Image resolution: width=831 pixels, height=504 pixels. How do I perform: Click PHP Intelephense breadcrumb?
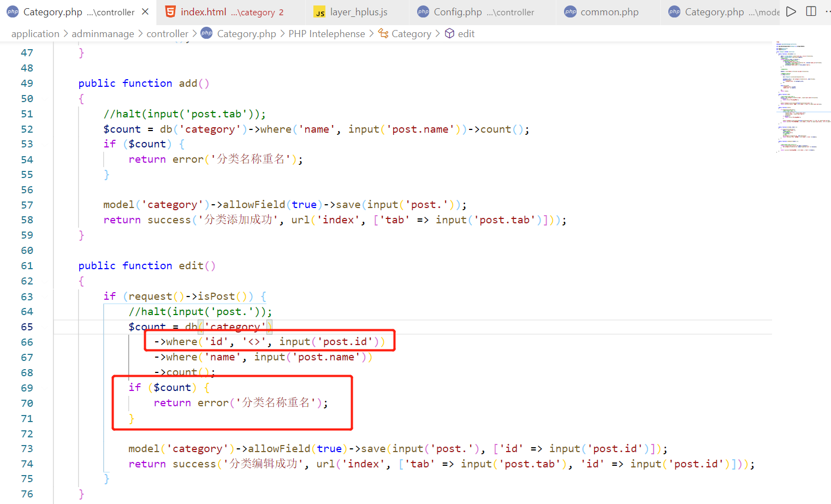point(327,34)
